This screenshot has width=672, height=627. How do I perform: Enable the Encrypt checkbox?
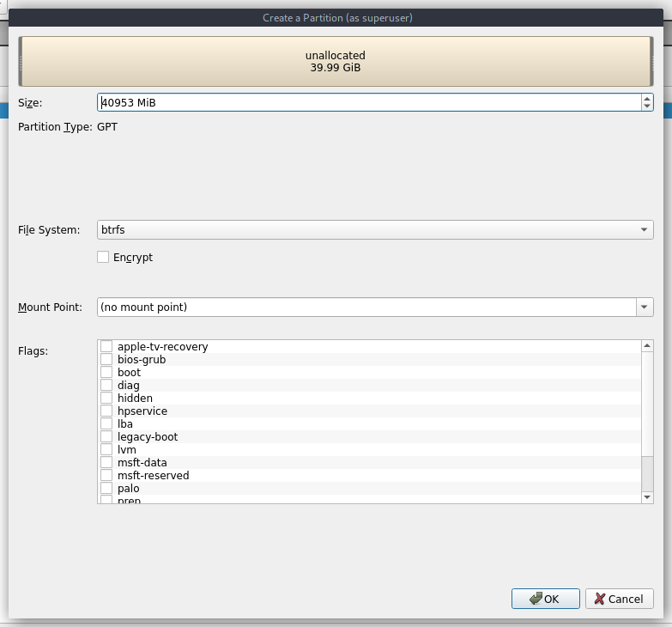103,257
